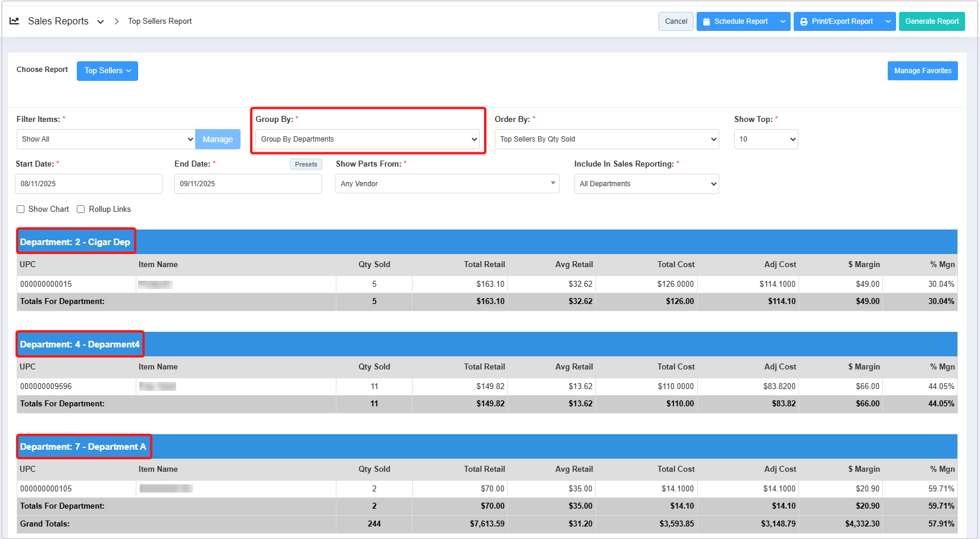
Task: Enable the Show Chart checkbox
Action: 21,209
